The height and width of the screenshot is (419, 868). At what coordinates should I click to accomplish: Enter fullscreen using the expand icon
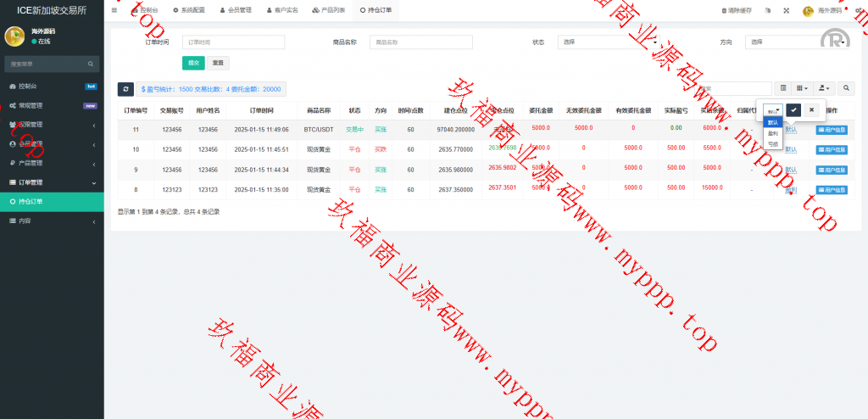click(x=786, y=11)
